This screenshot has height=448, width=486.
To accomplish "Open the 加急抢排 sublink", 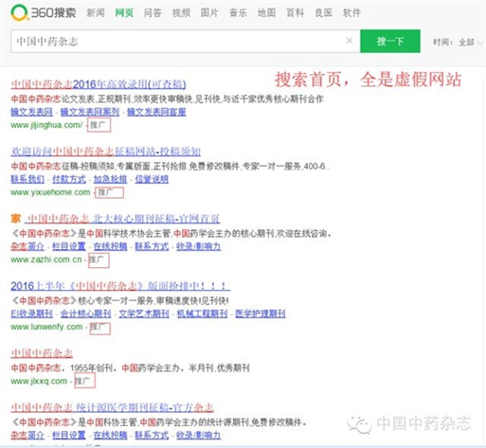I will click(110, 179).
